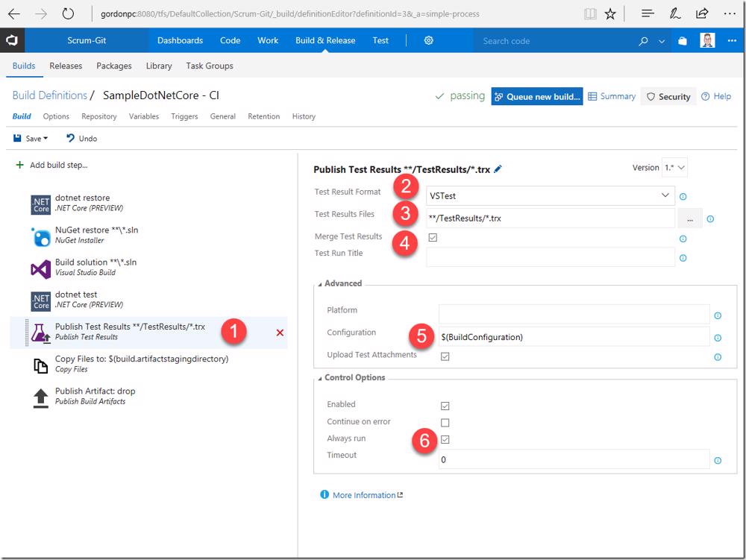
Task: Click Add build step link
Action: (52, 165)
